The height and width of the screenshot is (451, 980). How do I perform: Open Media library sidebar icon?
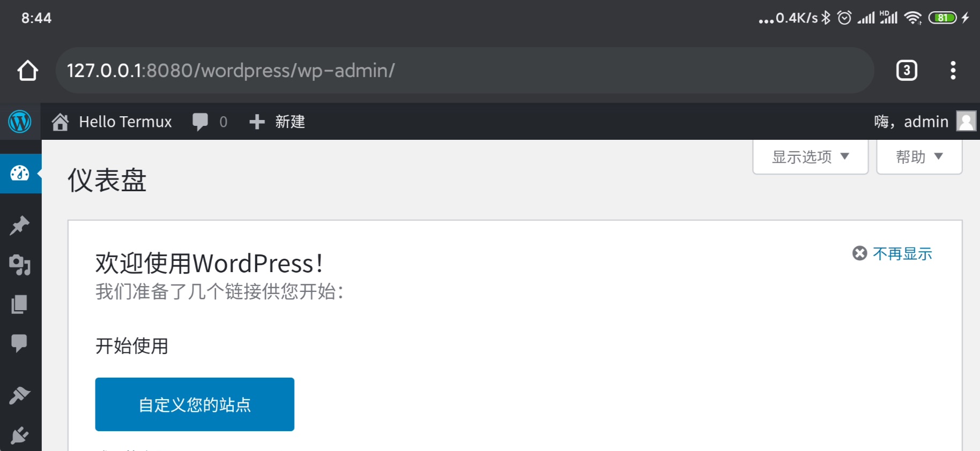(x=20, y=265)
